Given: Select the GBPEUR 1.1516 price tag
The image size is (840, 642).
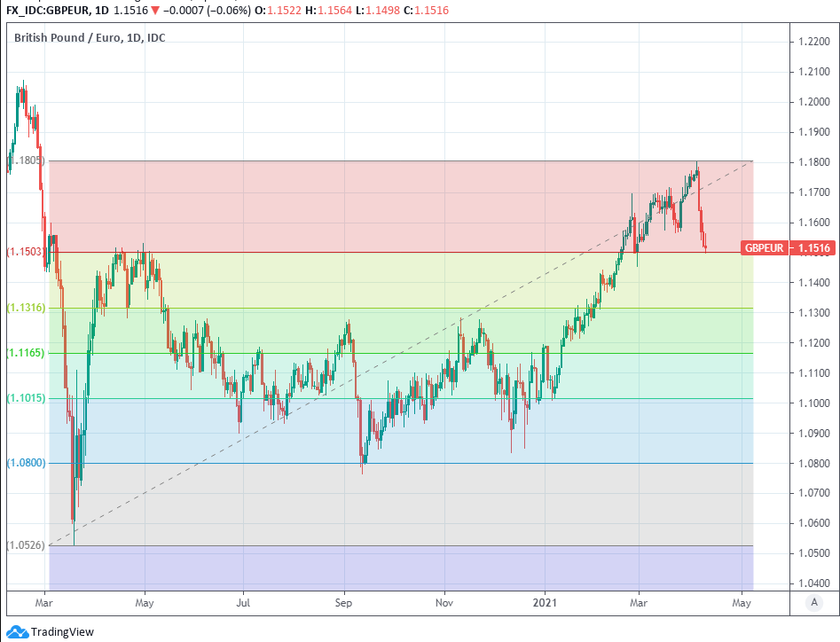Looking at the screenshot, I should point(788,248).
